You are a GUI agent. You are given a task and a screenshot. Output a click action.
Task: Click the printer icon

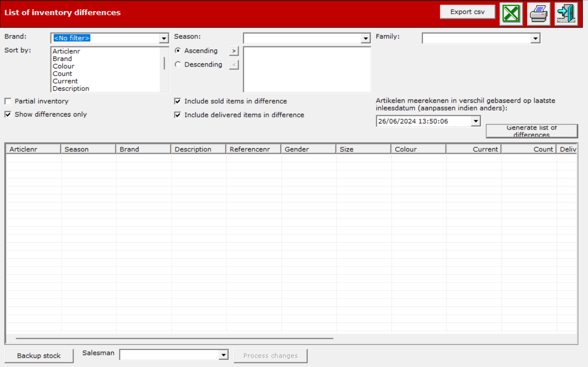click(x=538, y=14)
